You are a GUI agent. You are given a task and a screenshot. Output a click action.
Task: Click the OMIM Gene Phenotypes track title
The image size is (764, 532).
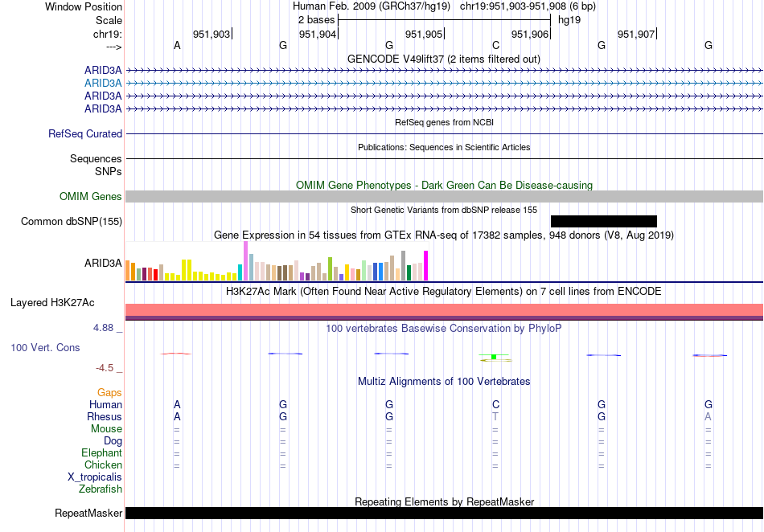(x=445, y=186)
